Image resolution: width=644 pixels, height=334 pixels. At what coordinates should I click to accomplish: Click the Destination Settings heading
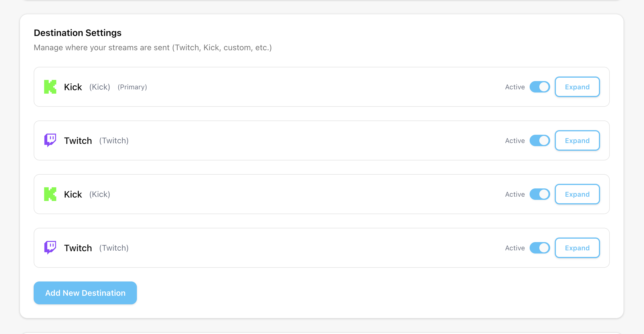click(78, 33)
